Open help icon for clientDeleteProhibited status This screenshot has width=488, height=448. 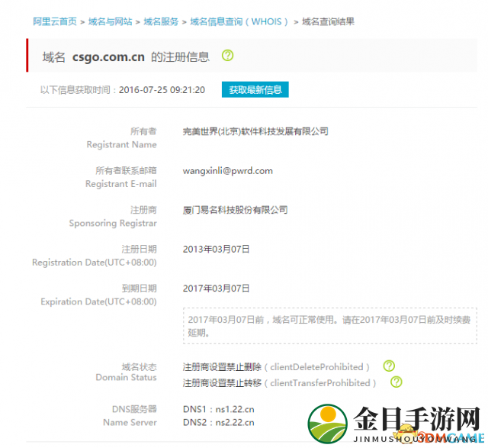tap(389, 366)
